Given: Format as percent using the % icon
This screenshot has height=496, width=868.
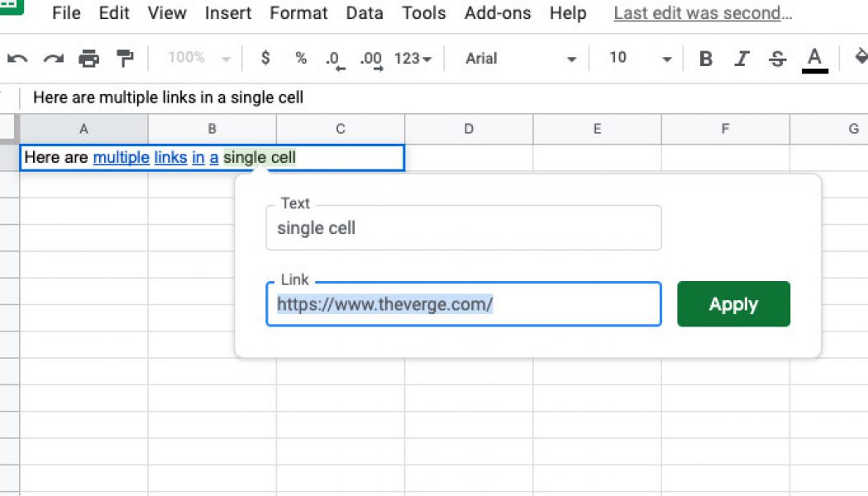Looking at the screenshot, I should (x=300, y=58).
